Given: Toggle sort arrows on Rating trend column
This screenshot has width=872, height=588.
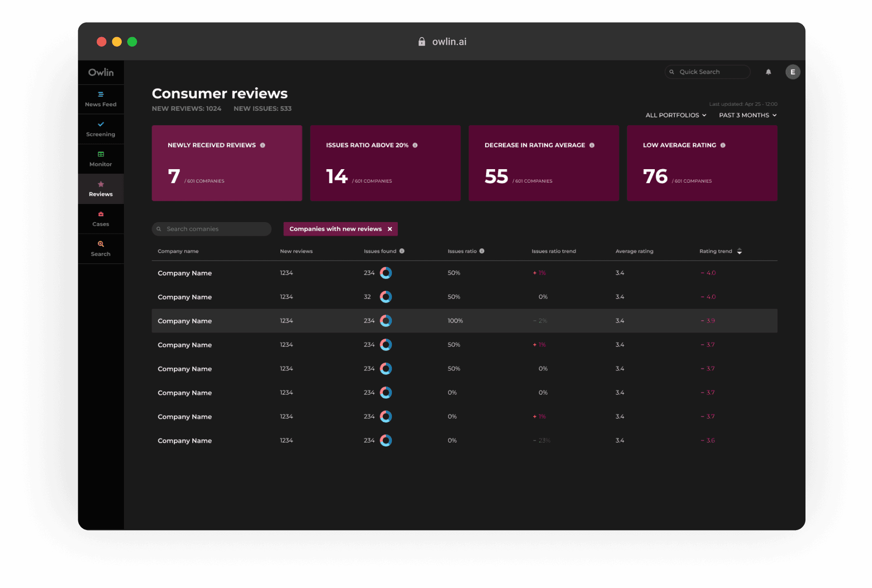Looking at the screenshot, I should tap(739, 251).
